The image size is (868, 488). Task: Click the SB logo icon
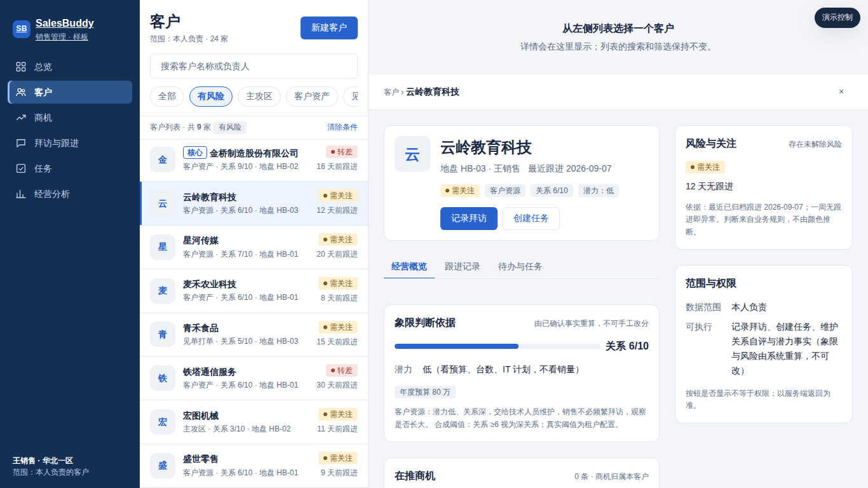tap(22, 29)
